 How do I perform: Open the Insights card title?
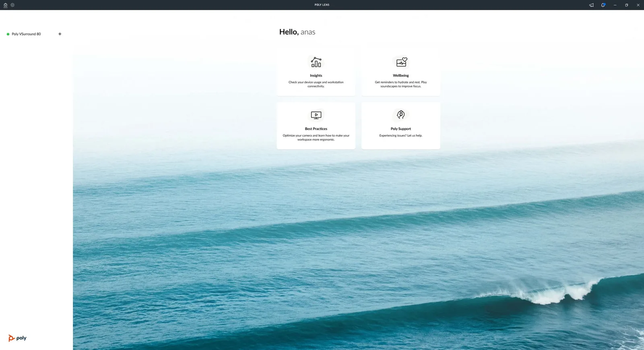coord(316,76)
